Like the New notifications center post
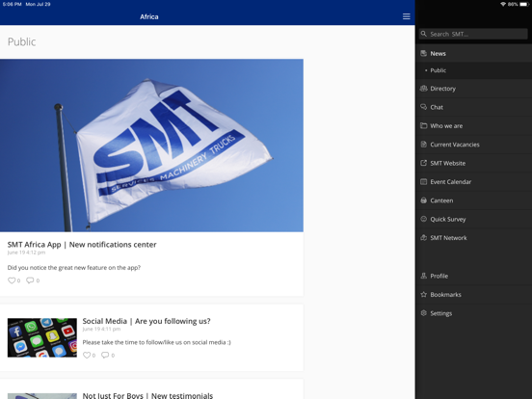This screenshot has width=532, height=399. click(12, 280)
